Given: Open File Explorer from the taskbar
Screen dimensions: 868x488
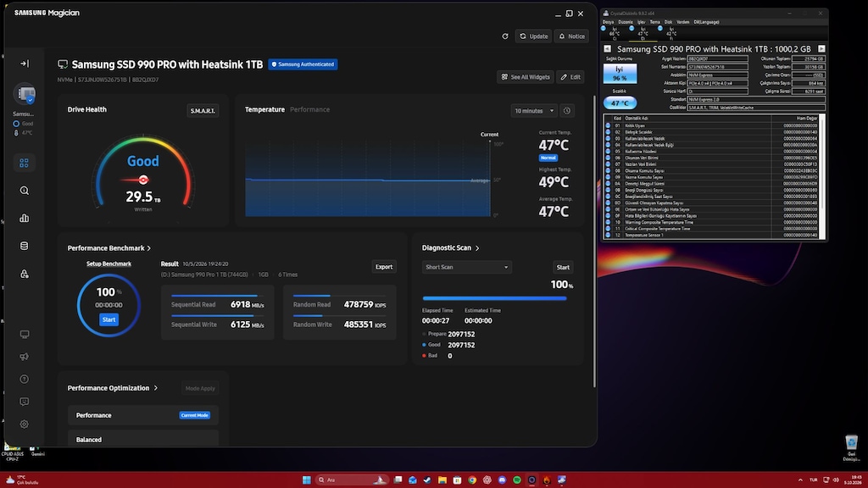Looking at the screenshot, I should click(442, 480).
